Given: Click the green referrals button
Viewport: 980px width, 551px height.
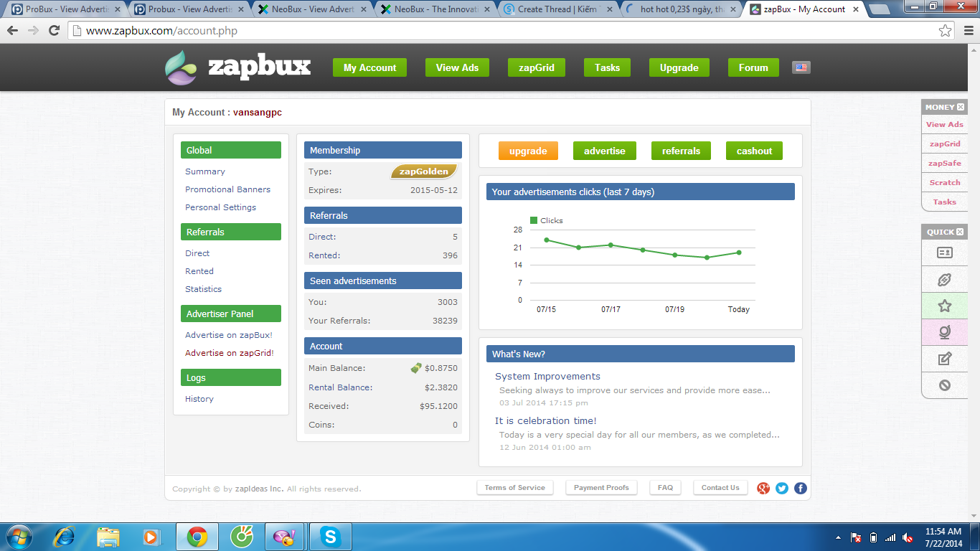Looking at the screenshot, I should click(681, 151).
